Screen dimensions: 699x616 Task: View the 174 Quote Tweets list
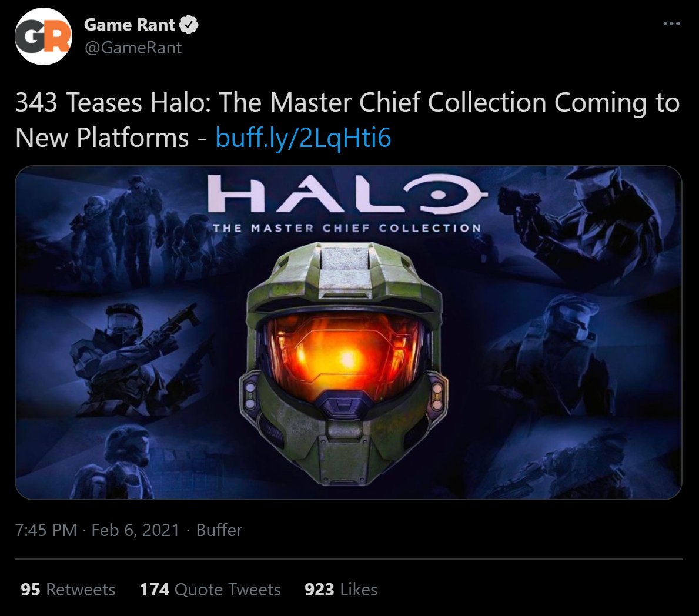tap(210, 590)
